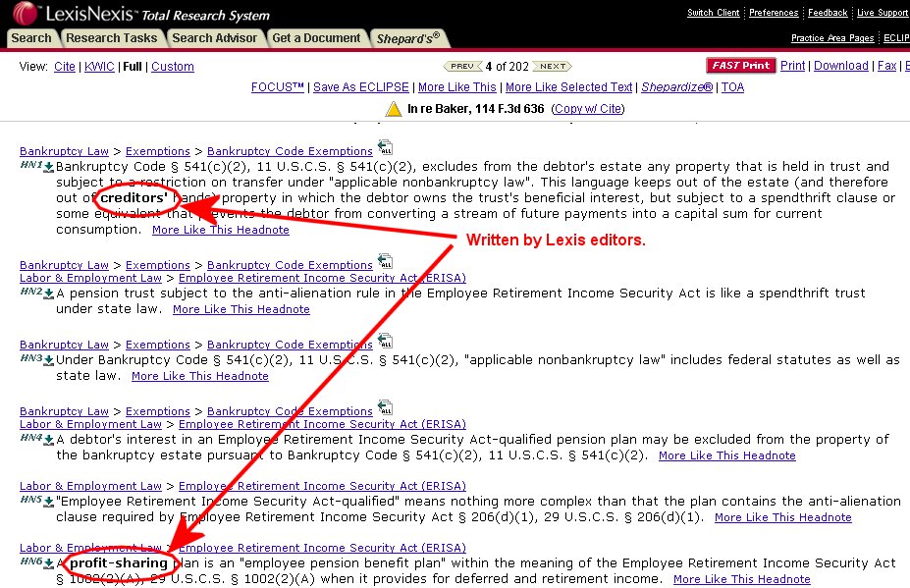This screenshot has height=588, width=910.
Task: Switch to the Shepard's tab
Action: point(408,38)
